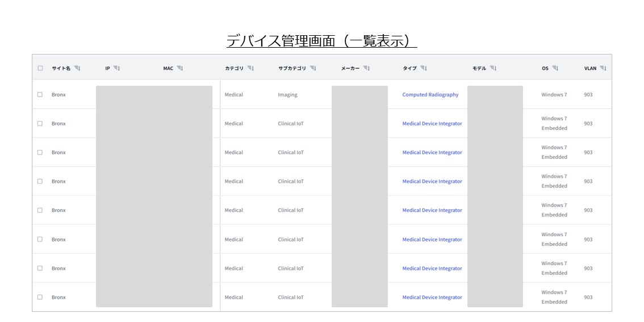
Task: Click the Imaging subcategory cell
Action: tap(287, 95)
